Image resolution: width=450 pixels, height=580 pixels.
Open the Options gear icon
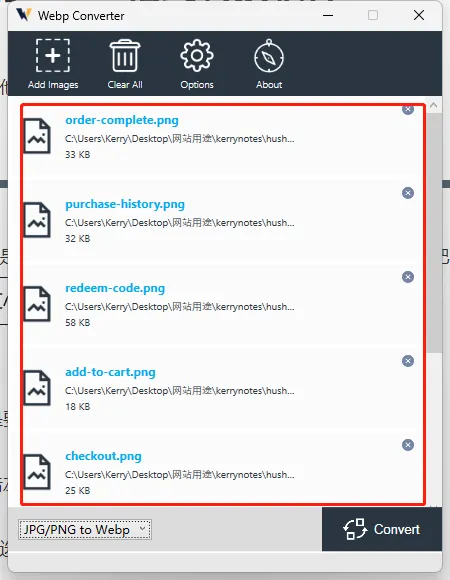point(197,55)
